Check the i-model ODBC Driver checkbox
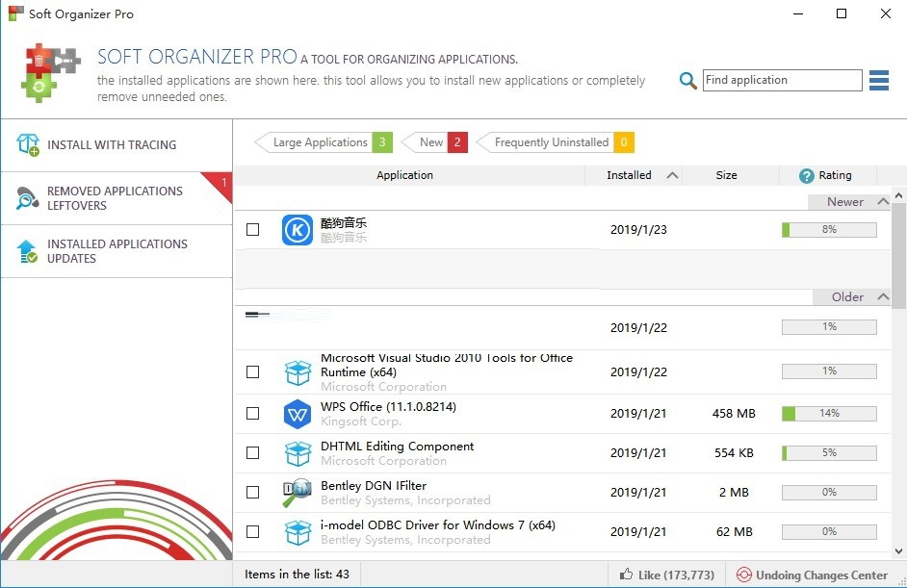Screen dimensions: 907x588 (x=253, y=531)
